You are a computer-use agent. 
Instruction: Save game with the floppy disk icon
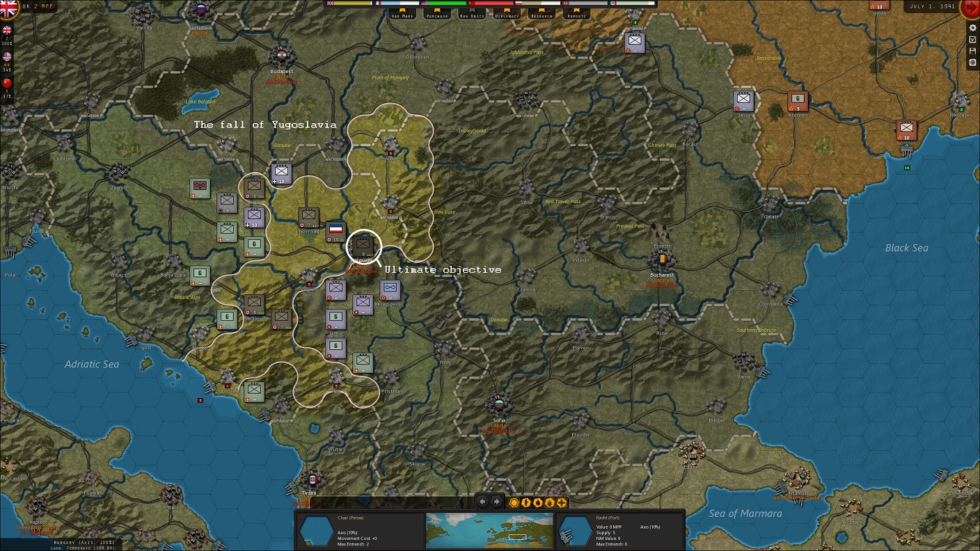[973, 51]
